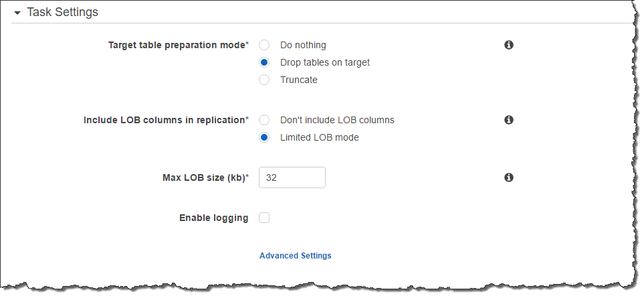
Task: Click info icon beside Include LOB columns
Action: (508, 120)
